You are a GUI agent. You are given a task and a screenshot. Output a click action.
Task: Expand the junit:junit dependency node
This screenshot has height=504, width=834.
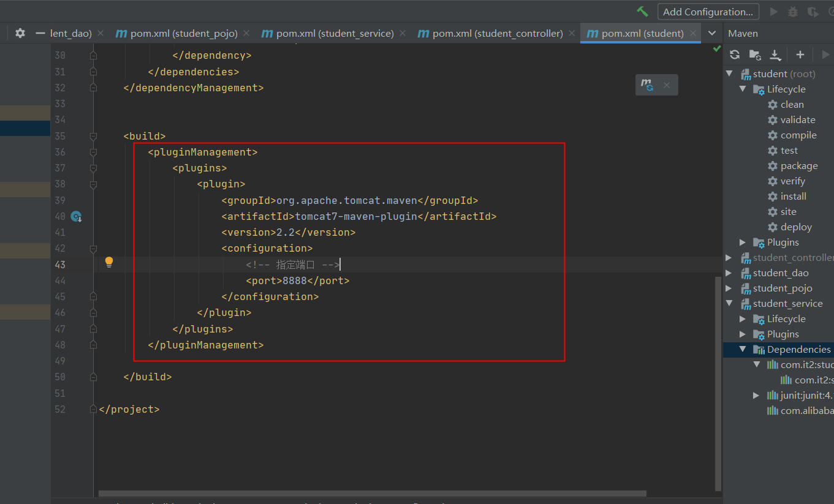[756, 395]
